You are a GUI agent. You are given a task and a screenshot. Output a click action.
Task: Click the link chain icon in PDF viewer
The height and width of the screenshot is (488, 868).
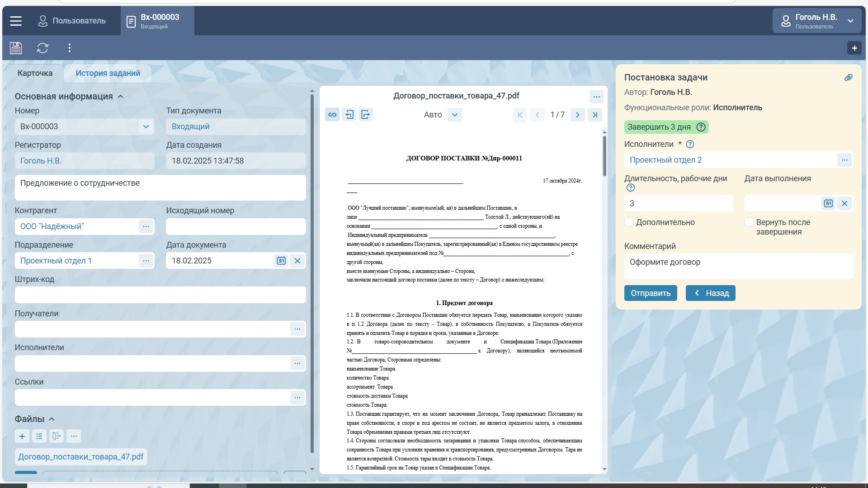coord(332,115)
